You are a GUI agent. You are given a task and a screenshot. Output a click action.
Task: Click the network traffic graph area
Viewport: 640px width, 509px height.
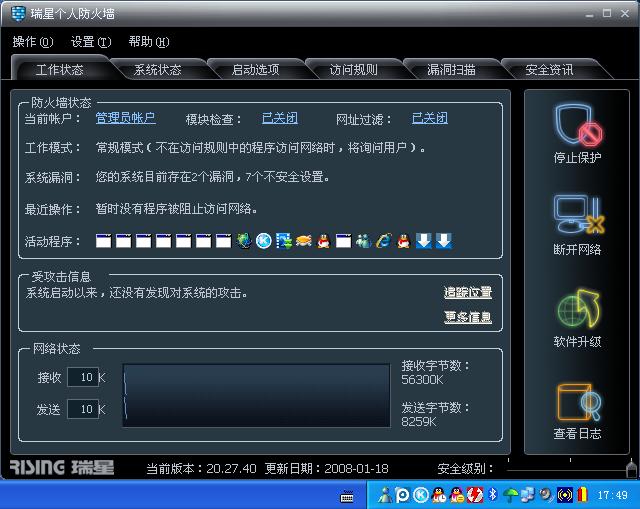point(256,396)
